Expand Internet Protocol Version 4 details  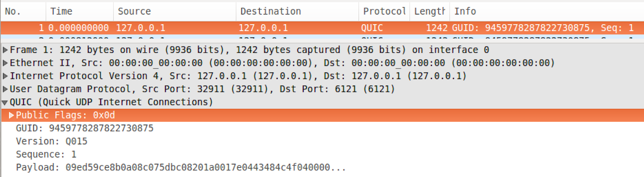(5, 77)
